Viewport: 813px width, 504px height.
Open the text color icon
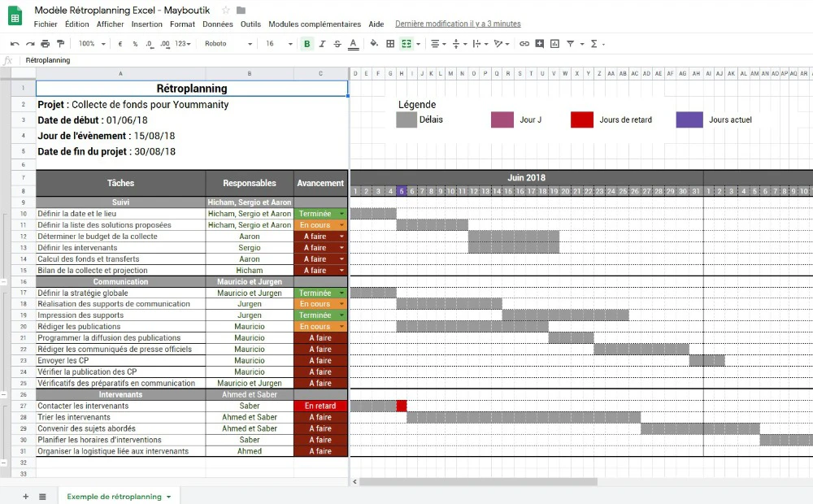[x=353, y=44]
